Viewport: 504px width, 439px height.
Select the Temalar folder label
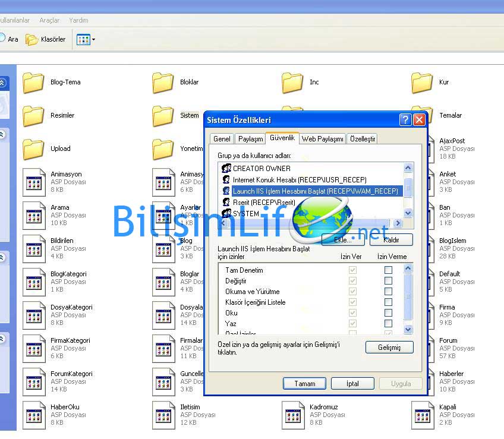pos(451,115)
